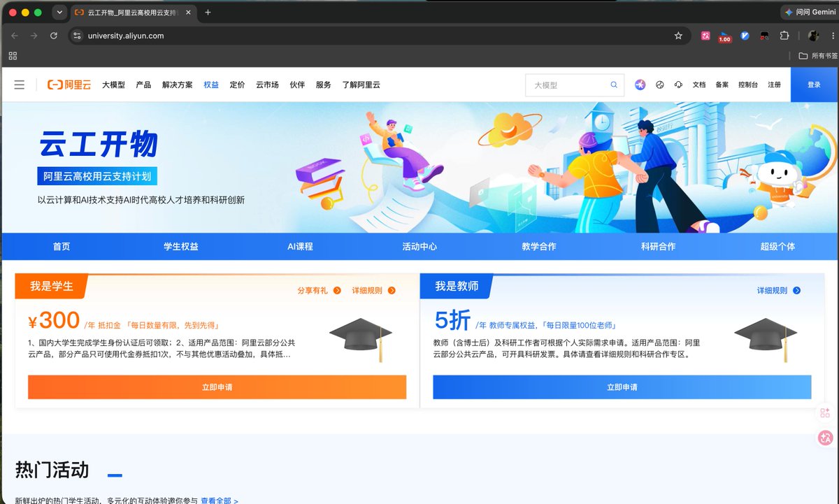Click the 热门活动 section heading

[x=52, y=469]
